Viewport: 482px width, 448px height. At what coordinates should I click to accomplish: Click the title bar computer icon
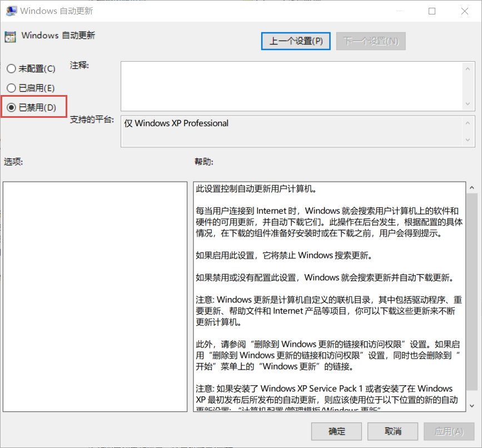point(11,11)
